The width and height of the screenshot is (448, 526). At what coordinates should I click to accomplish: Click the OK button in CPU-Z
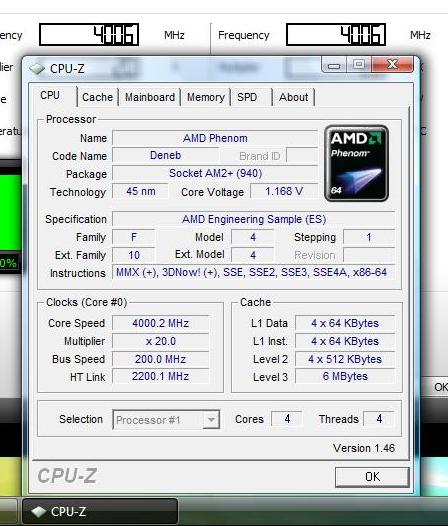pos(372,477)
